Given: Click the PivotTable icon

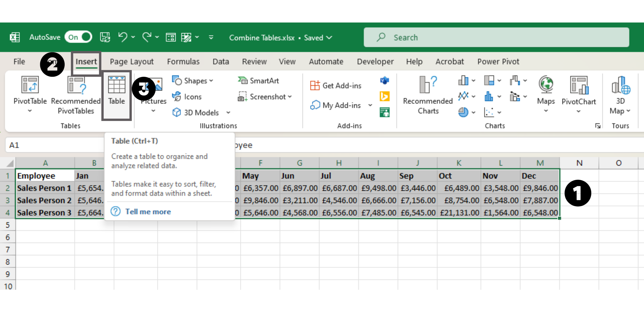Looking at the screenshot, I should click(30, 85).
